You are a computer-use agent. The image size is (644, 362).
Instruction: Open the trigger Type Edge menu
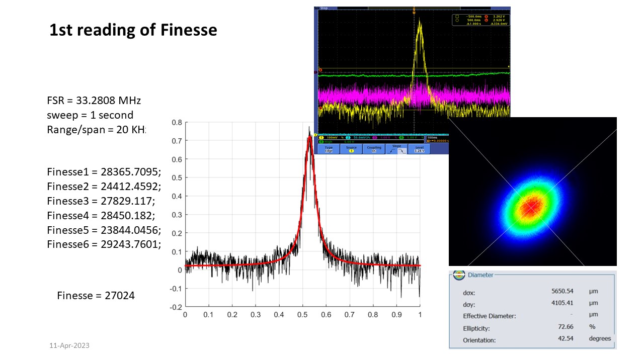tap(329, 149)
